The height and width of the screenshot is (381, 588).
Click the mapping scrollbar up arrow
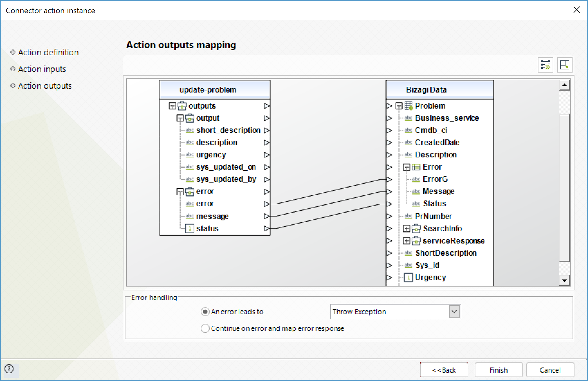[565, 85]
